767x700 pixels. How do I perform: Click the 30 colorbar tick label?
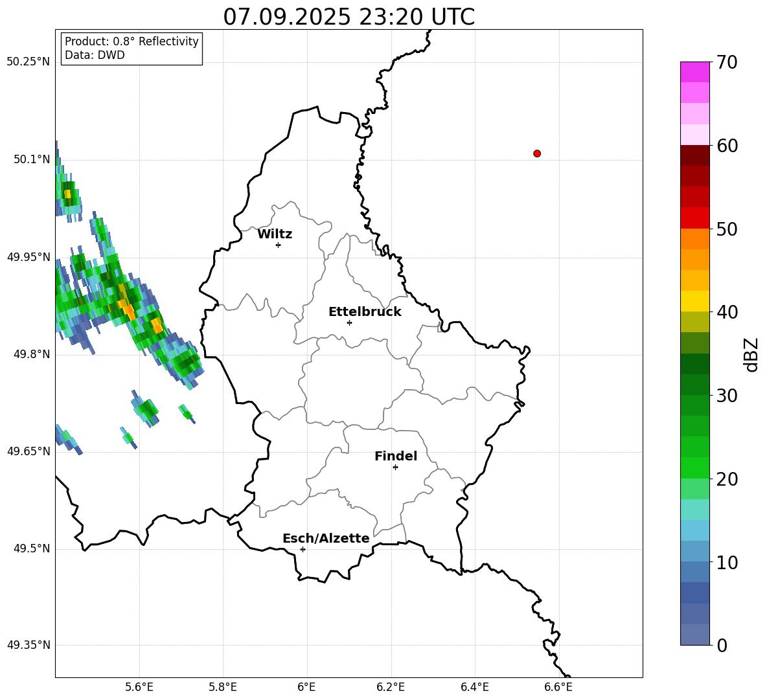[727, 396]
